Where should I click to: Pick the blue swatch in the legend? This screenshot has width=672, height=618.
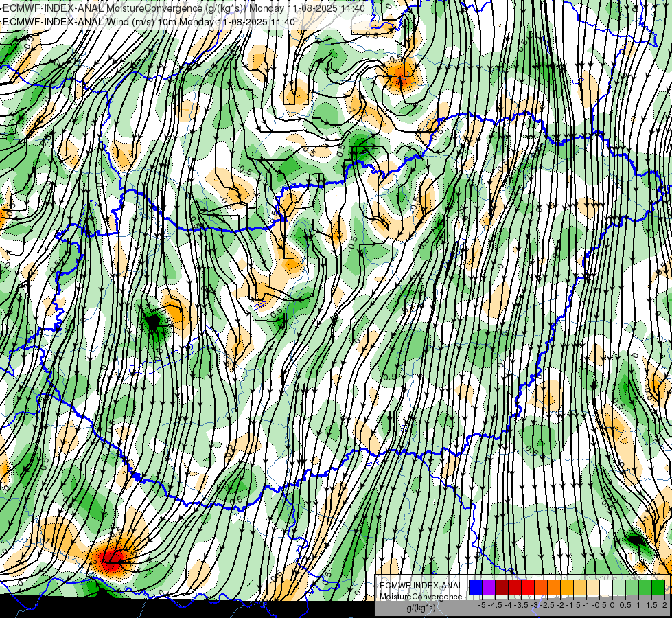pos(476,587)
